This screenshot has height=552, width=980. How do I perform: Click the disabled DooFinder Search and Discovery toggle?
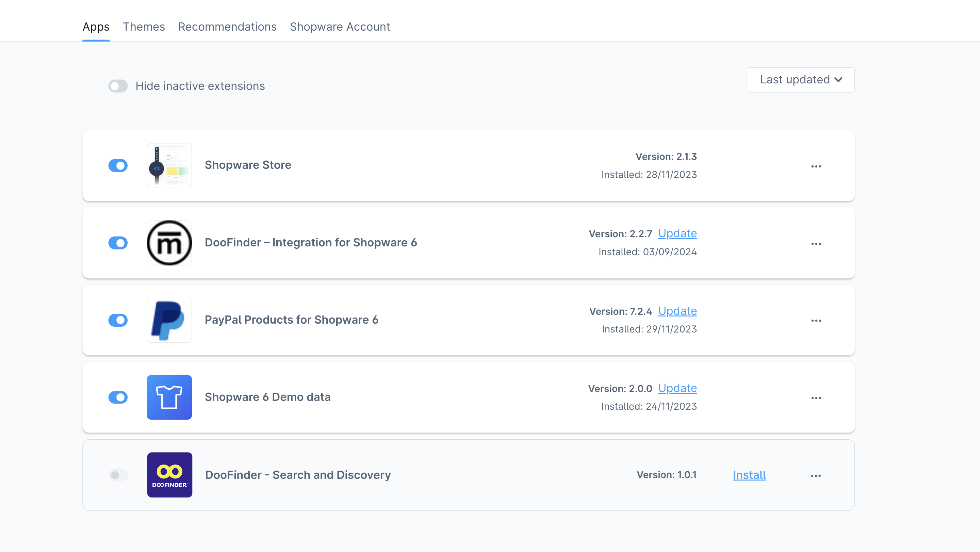click(x=118, y=475)
